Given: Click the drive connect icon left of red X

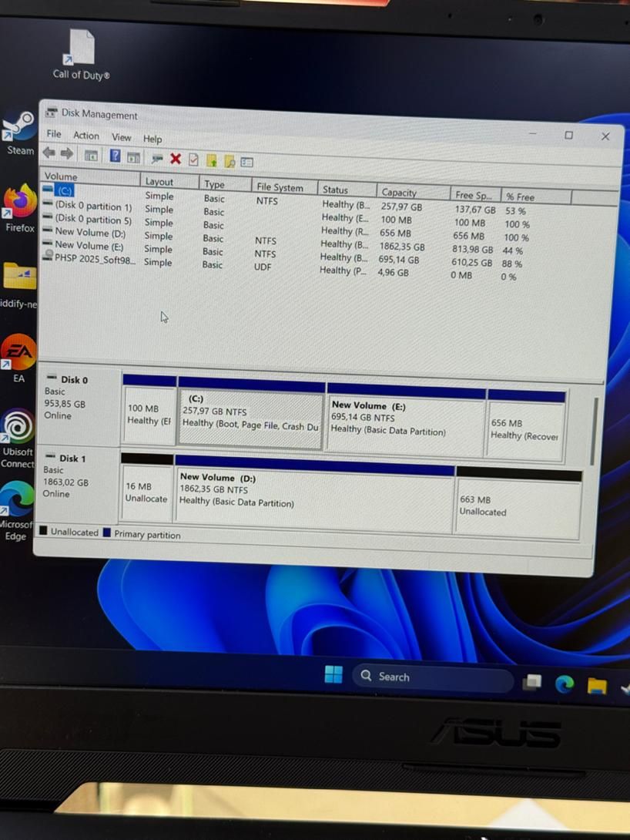Looking at the screenshot, I should pyautogui.click(x=157, y=159).
